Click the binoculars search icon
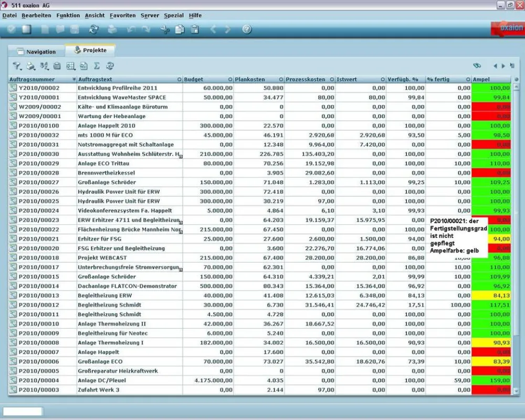 477,66
